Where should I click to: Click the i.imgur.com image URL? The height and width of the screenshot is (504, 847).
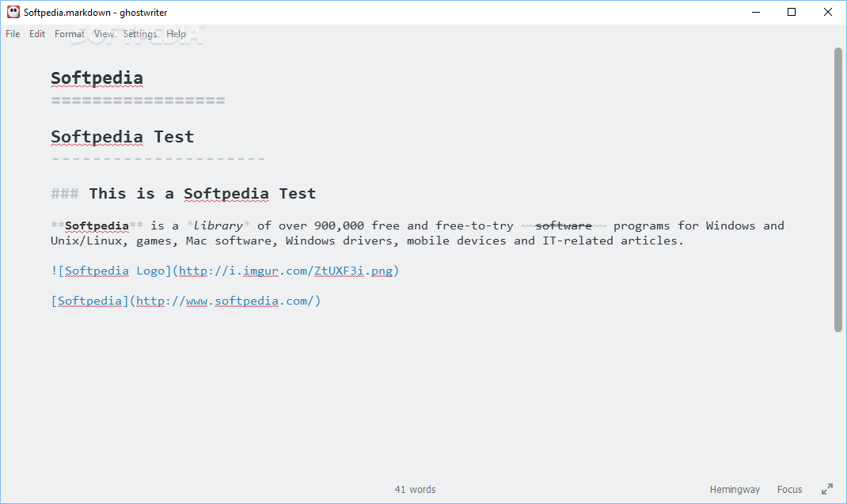(x=286, y=271)
